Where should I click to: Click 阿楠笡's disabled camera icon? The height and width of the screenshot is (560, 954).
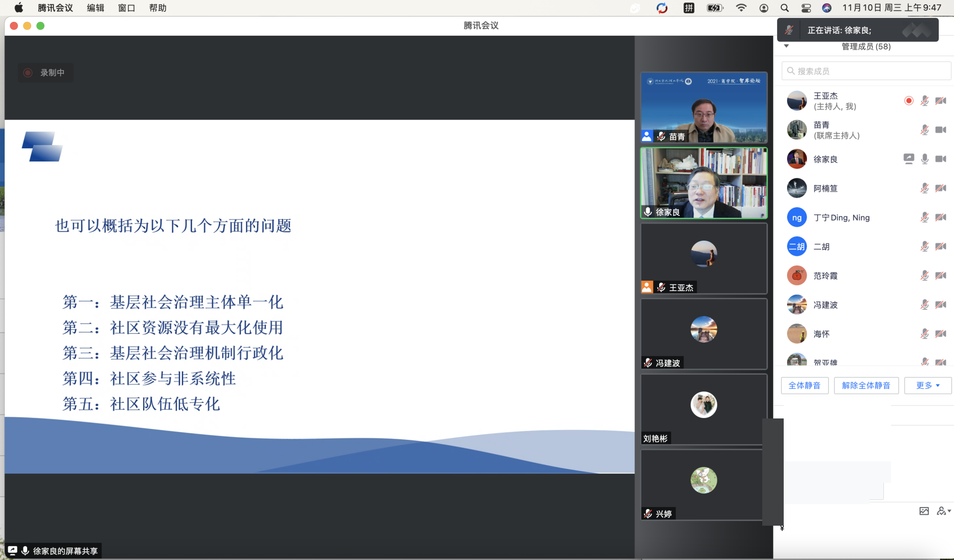(x=941, y=188)
